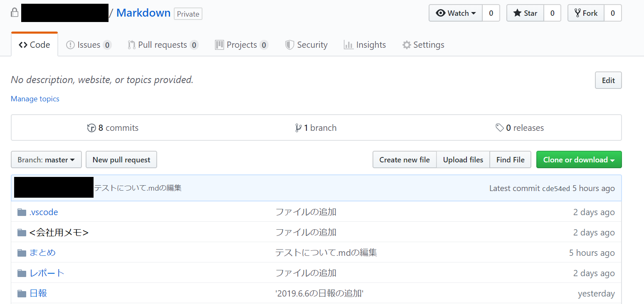Open the Pull requests tab
This screenshot has height=304, width=644.
click(x=163, y=45)
